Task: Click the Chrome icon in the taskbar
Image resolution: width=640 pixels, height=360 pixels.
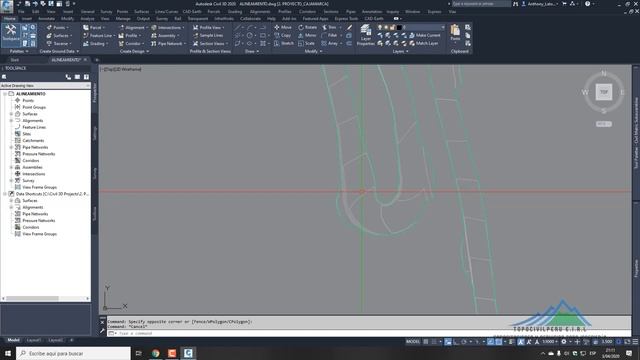Action: pyautogui.click(x=156, y=353)
